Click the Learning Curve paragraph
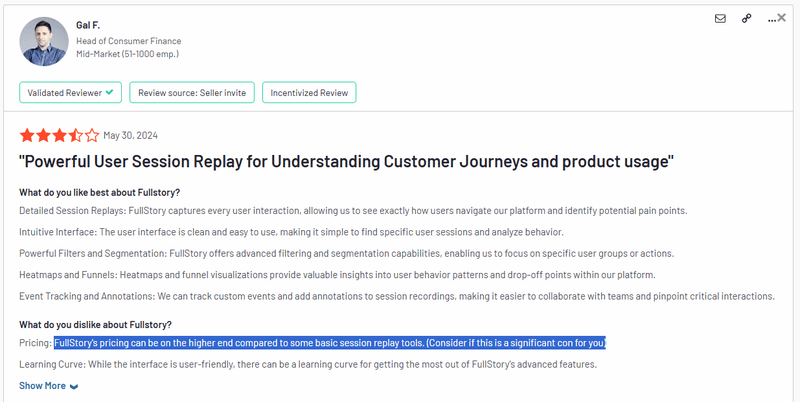Image resolution: width=800 pixels, height=402 pixels. click(x=308, y=364)
